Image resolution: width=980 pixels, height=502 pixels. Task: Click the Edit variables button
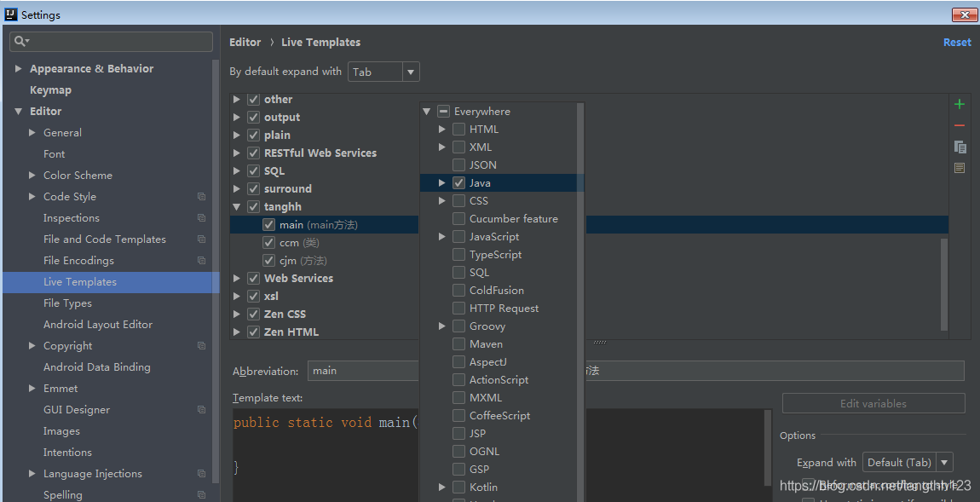[873, 403]
